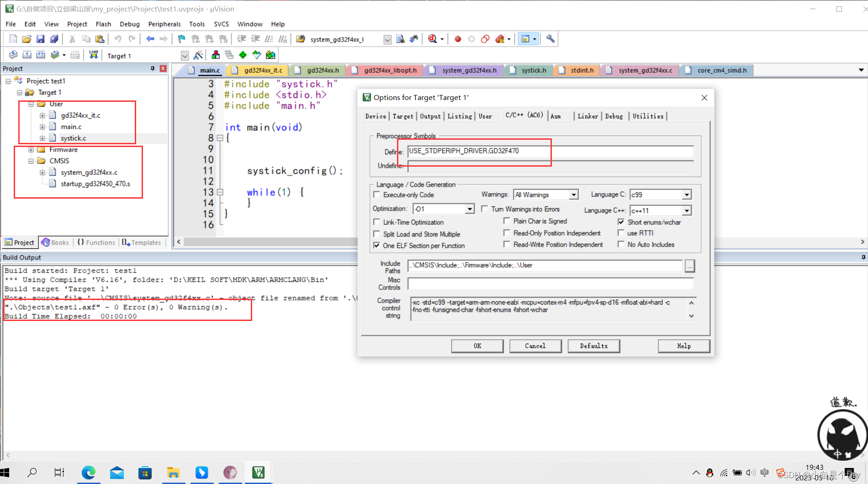
Task: Collapse the CMSIS folder
Action: click(31, 161)
